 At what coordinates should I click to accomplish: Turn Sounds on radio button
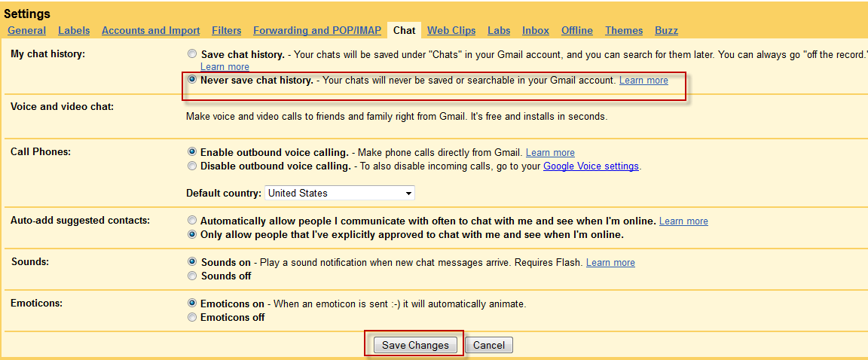coord(191,261)
